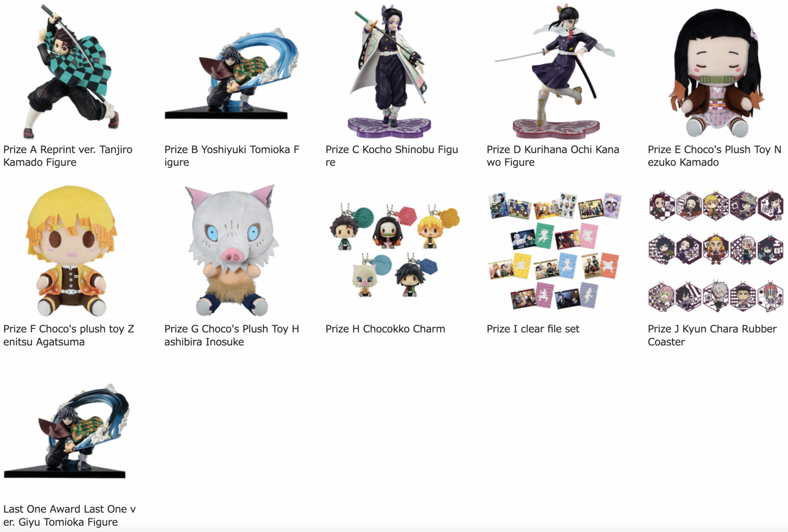Click the 'Prize C Kocho Shinobu Figure' label

[392, 156]
